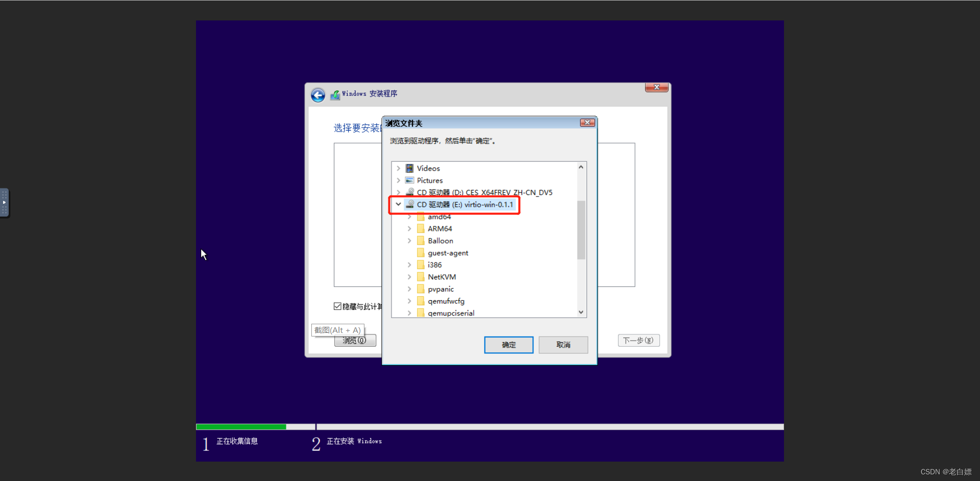The height and width of the screenshot is (481, 980).
Task: Click the side panel handle on left edge
Action: [x=4, y=203]
